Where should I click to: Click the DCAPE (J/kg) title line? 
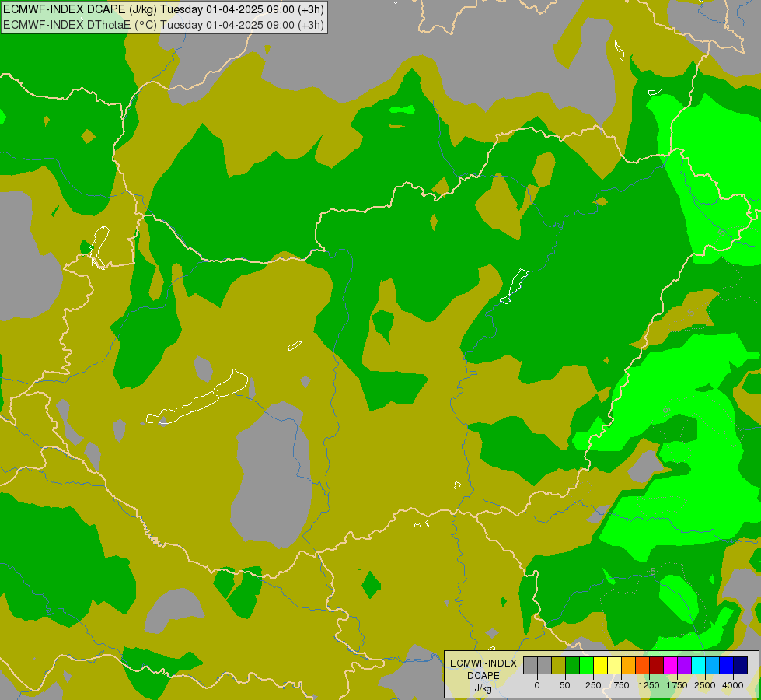click(x=163, y=9)
